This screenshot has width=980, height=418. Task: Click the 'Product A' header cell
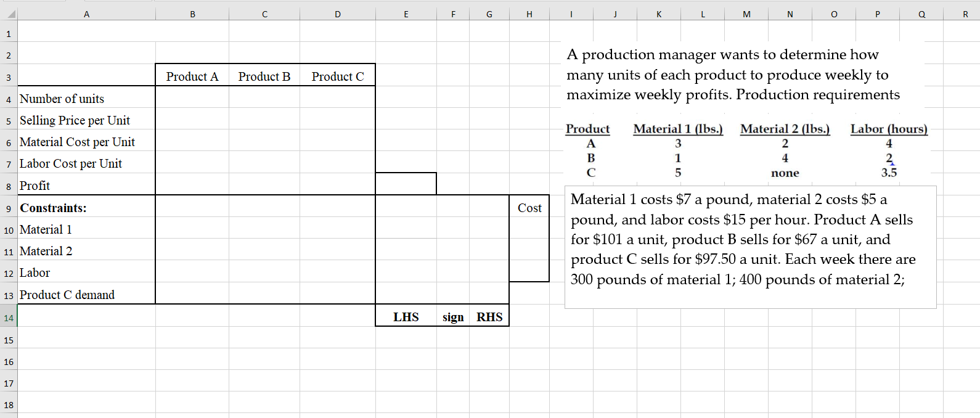[x=192, y=75]
